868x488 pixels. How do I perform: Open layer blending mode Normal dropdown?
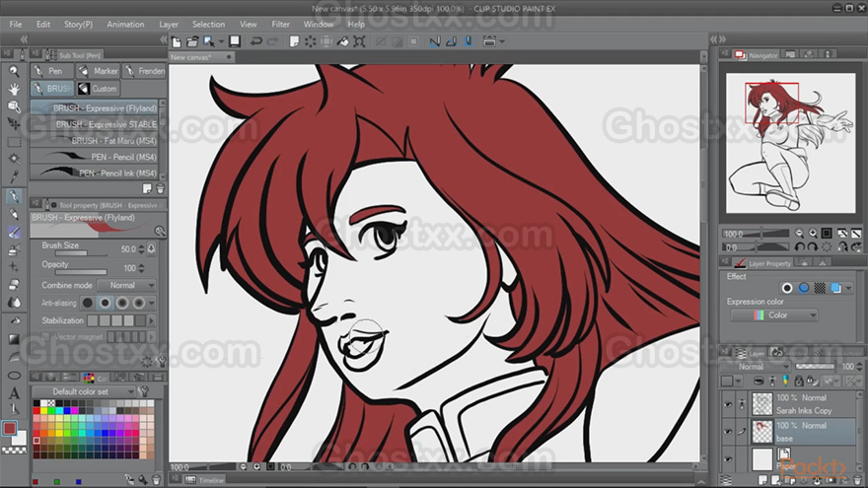pos(756,367)
